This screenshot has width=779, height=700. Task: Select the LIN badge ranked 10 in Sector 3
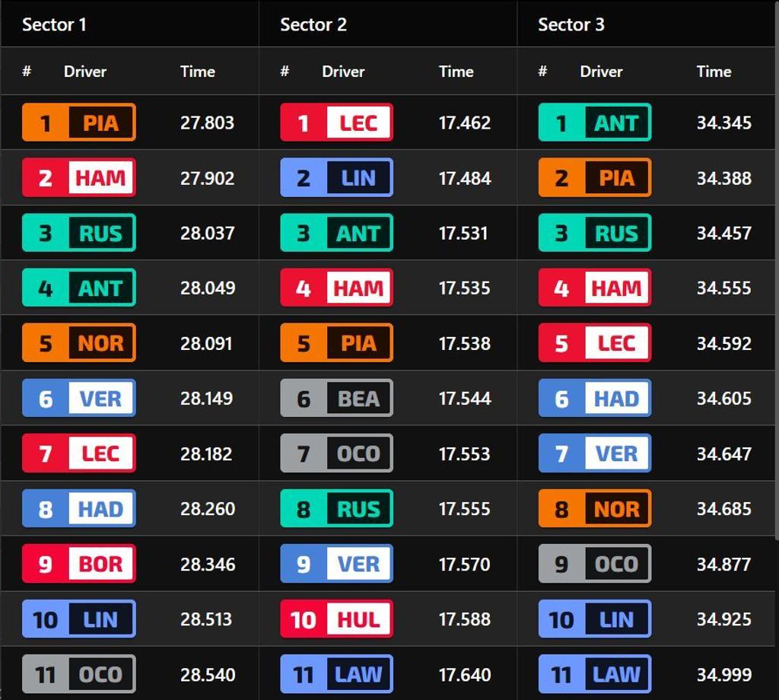pyautogui.click(x=595, y=619)
